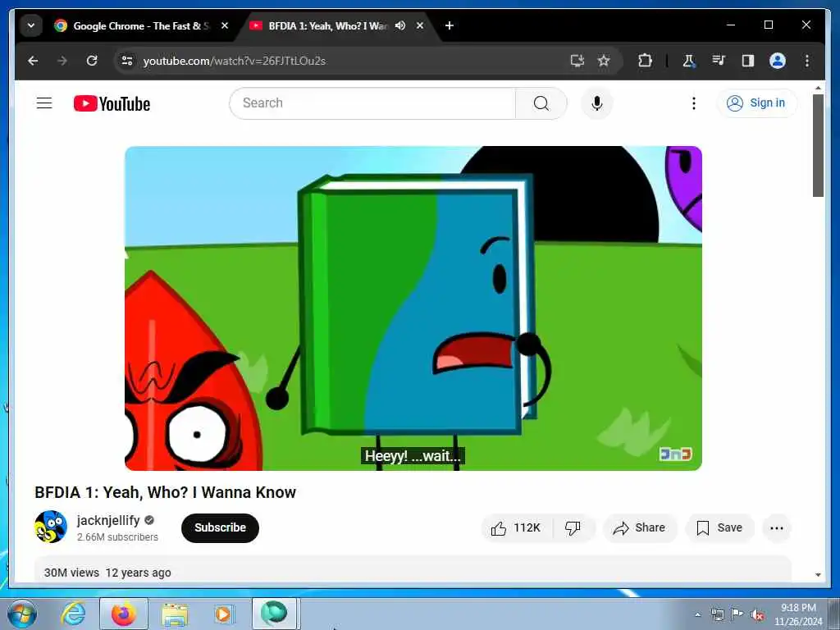Open jacknjellify channel name link
Screen dimensions: 840x630
(108, 520)
